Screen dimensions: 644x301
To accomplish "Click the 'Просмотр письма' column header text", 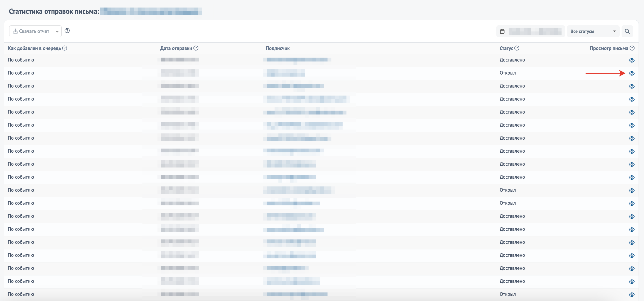I will (x=609, y=48).
